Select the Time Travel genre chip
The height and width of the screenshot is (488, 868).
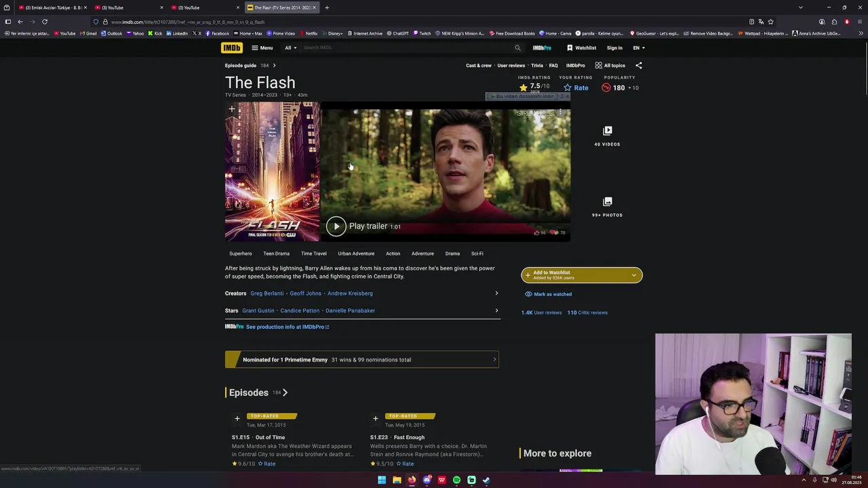coord(313,253)
